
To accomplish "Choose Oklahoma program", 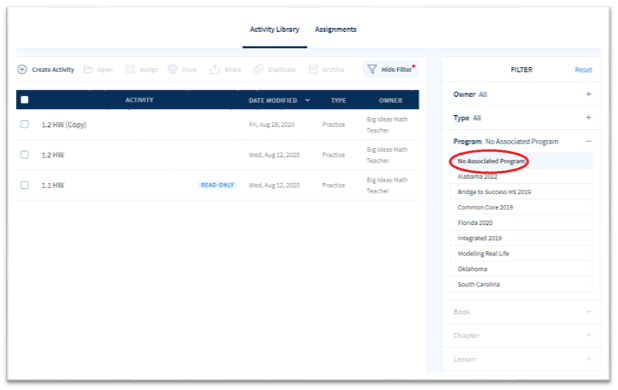I will (x=521, y=268).
